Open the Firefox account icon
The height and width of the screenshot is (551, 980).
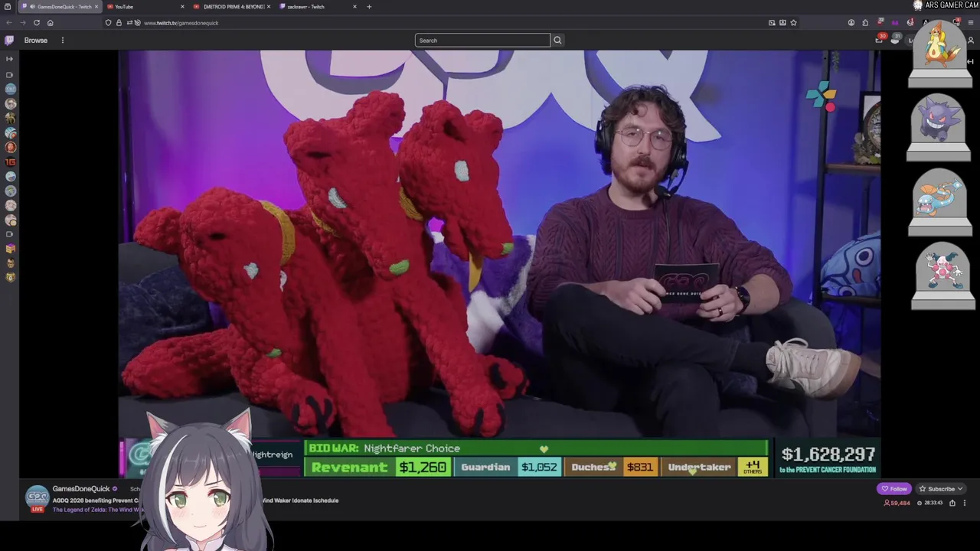point(851,23)
